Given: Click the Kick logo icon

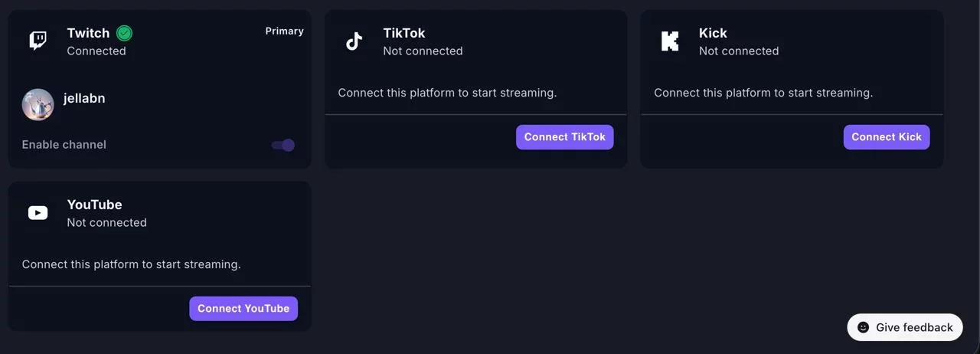Looking at the screenshot, I should coord(670,41).
